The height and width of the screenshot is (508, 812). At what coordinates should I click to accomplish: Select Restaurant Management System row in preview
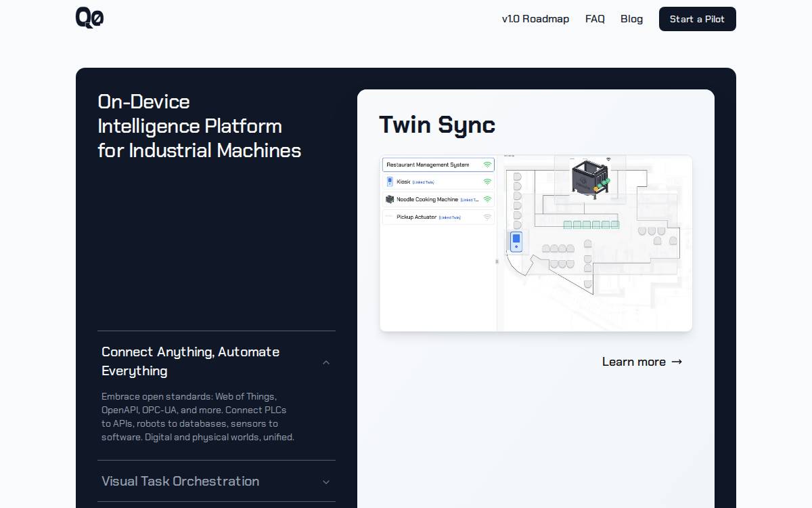point(438,165)
